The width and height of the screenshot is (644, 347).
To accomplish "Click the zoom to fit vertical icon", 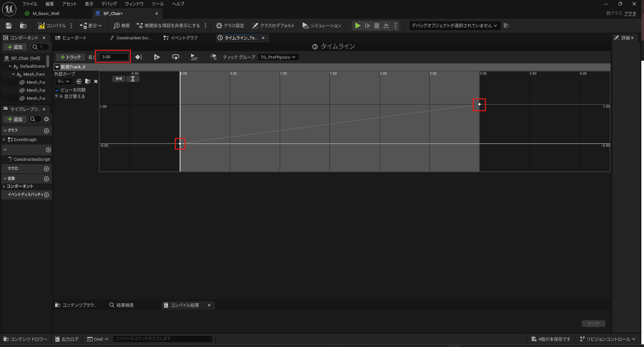I will (133, 79).
